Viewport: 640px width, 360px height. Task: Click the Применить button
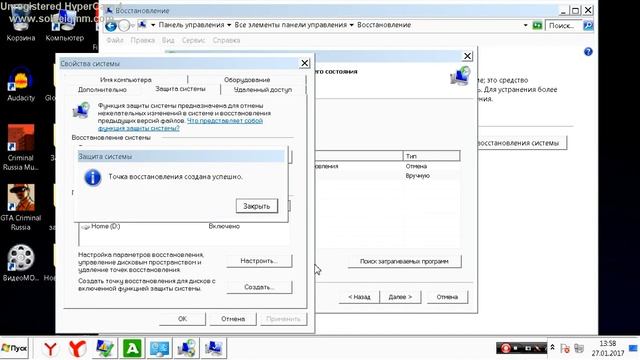(x=283, y=319)
